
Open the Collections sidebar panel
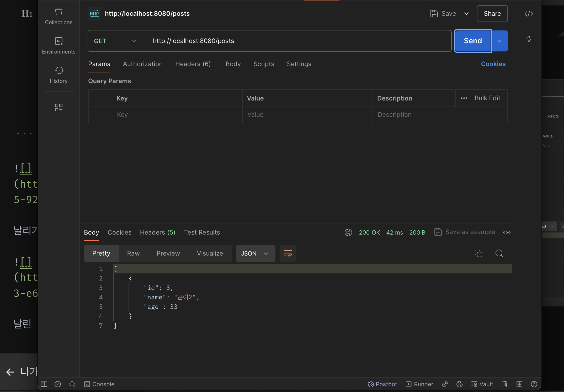58,16
